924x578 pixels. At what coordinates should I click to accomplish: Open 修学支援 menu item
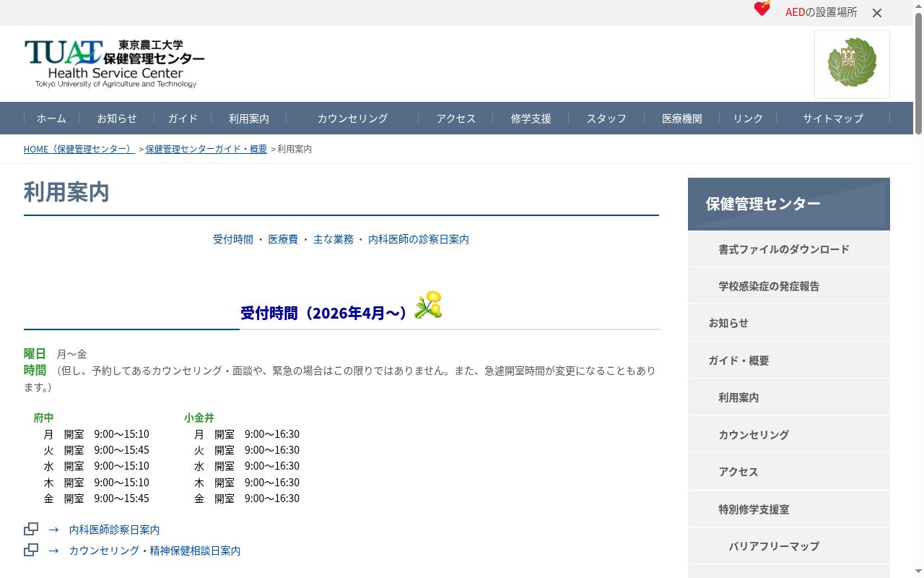coord(531,118)
